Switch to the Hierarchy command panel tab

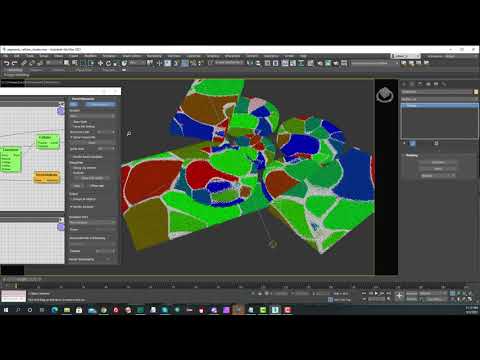coord(420,84)
